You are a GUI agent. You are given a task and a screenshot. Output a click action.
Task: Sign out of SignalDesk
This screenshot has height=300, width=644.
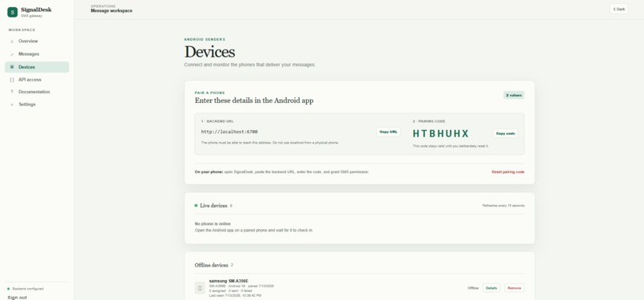click(x=17, y=297)
